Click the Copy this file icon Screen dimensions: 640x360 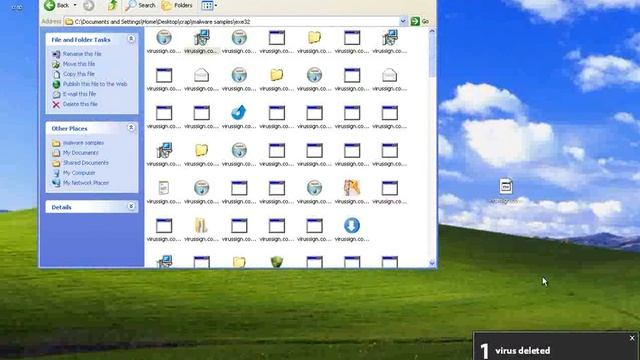pyautogui.click(x=56, y=74)
